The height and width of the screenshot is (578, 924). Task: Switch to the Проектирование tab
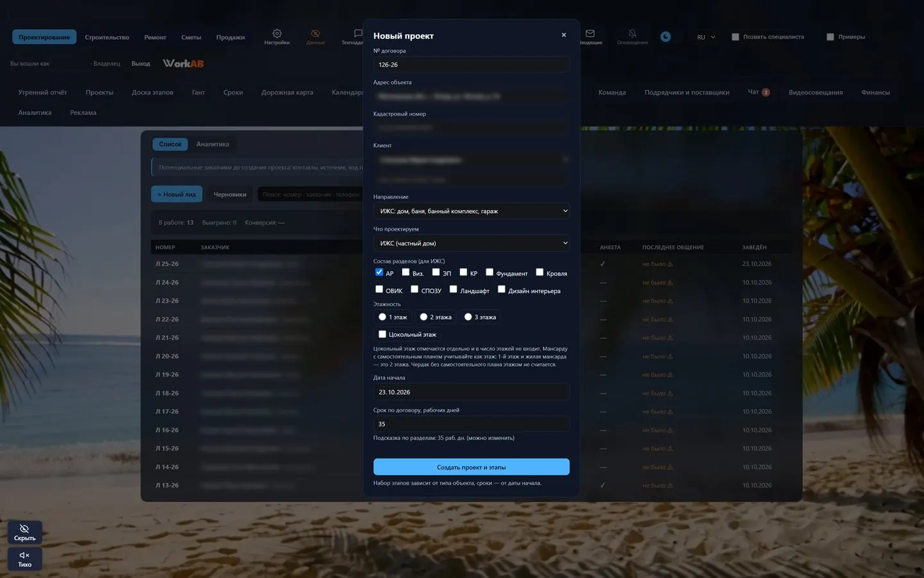(44, 37)
